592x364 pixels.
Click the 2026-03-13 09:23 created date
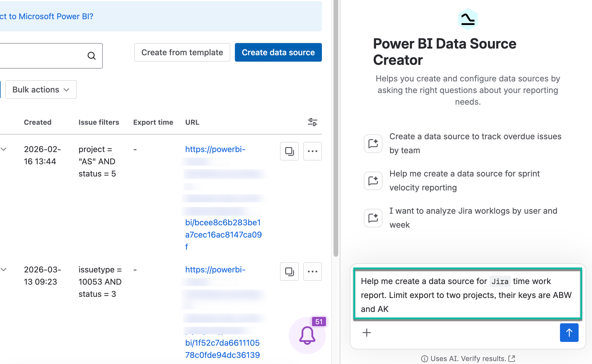pos(42,276)
